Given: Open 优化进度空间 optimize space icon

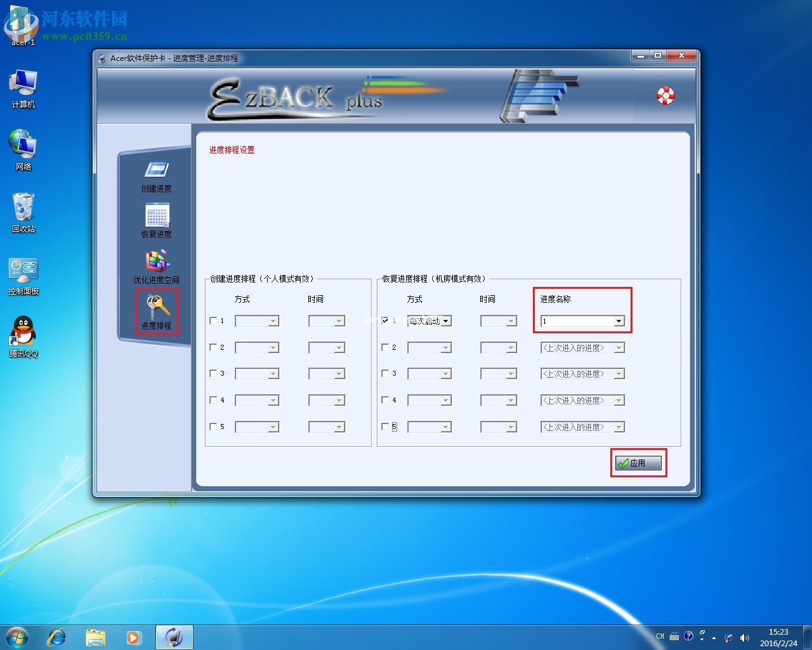Looking at the screenshot, I should [x=157, y=262].
